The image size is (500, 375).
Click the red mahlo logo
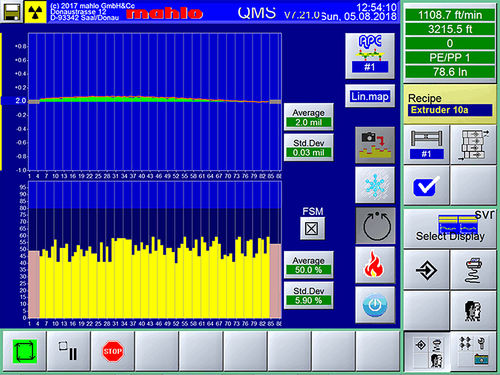pyautogui.click(x=164, y=14)
